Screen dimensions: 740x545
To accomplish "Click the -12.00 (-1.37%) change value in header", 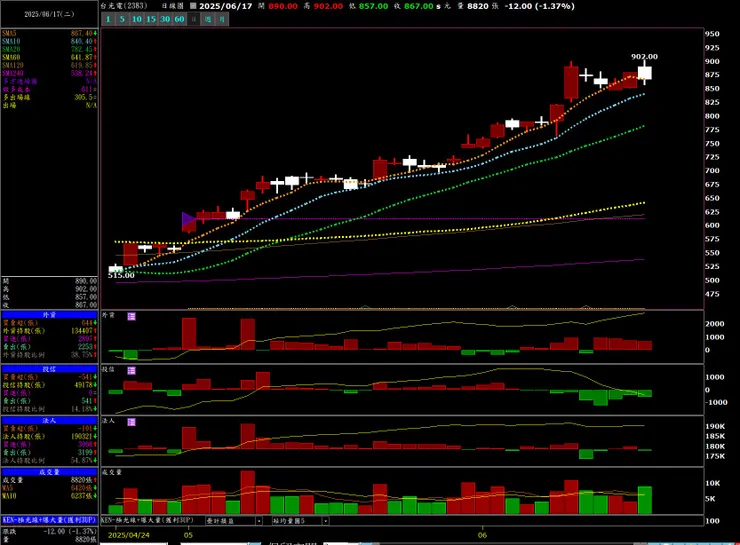I will click(539, 6).
